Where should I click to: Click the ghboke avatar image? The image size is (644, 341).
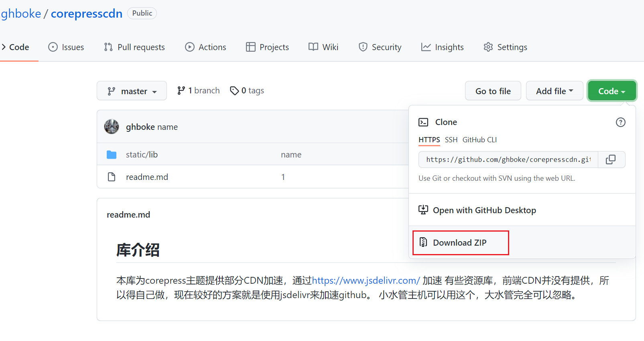coord(112,127)
